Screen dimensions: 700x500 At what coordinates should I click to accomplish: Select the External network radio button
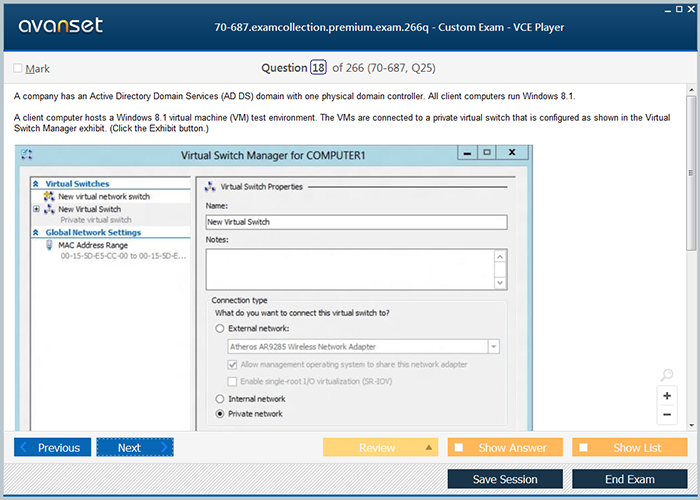pos(220,329)
